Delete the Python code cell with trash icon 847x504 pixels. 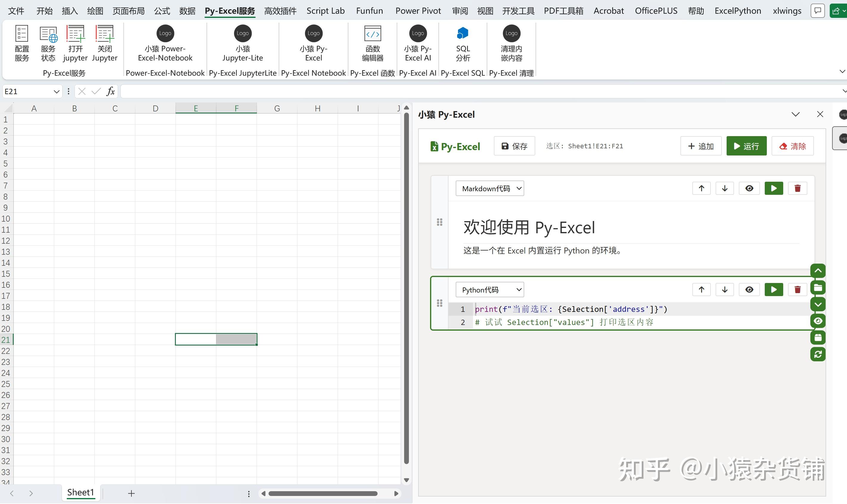click(798, 290)
